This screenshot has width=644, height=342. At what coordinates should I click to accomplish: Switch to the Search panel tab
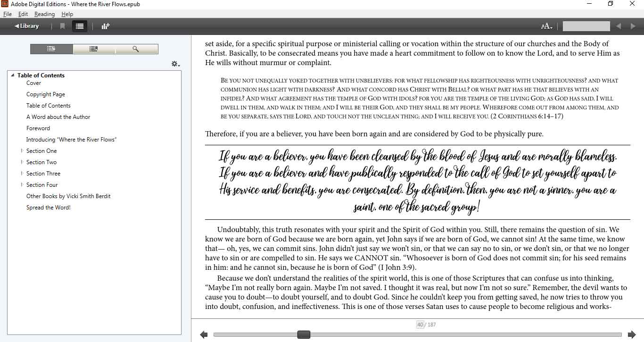click(136, 49)
